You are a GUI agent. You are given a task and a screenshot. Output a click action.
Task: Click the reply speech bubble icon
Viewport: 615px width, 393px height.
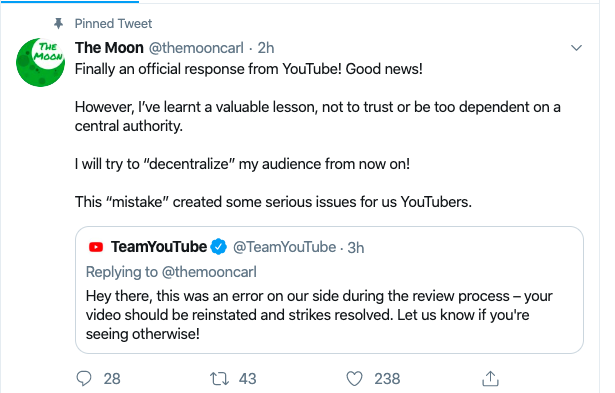pos(84,378)
